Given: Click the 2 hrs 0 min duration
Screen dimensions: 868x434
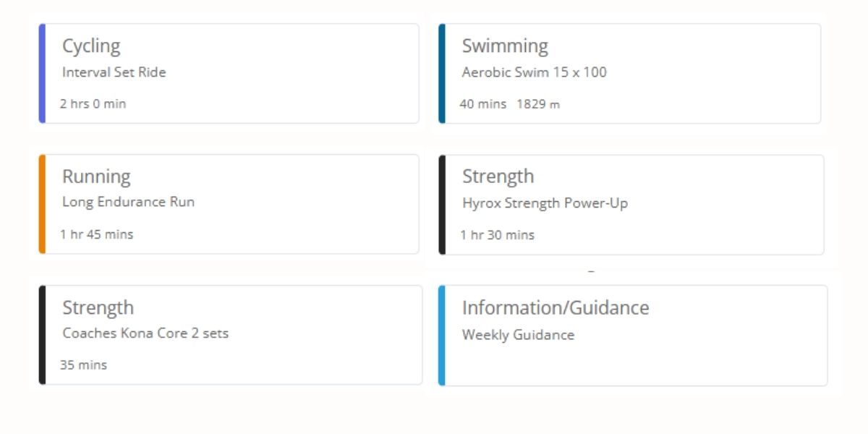Looking at the screenshot, I should pos(93,103).
